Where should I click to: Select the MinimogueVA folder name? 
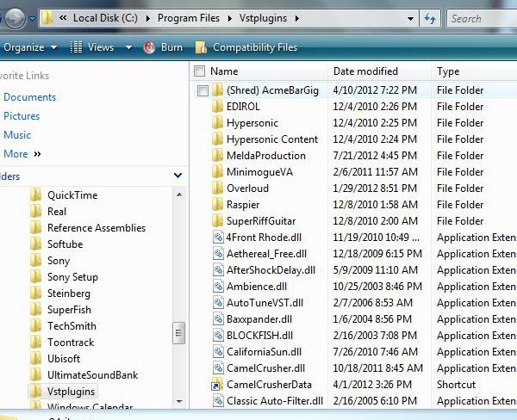(260, 172)
